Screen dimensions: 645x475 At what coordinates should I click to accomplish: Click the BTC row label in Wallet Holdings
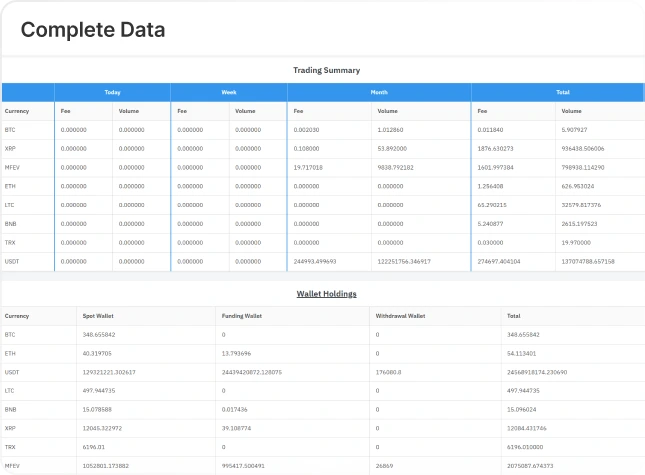10,335
